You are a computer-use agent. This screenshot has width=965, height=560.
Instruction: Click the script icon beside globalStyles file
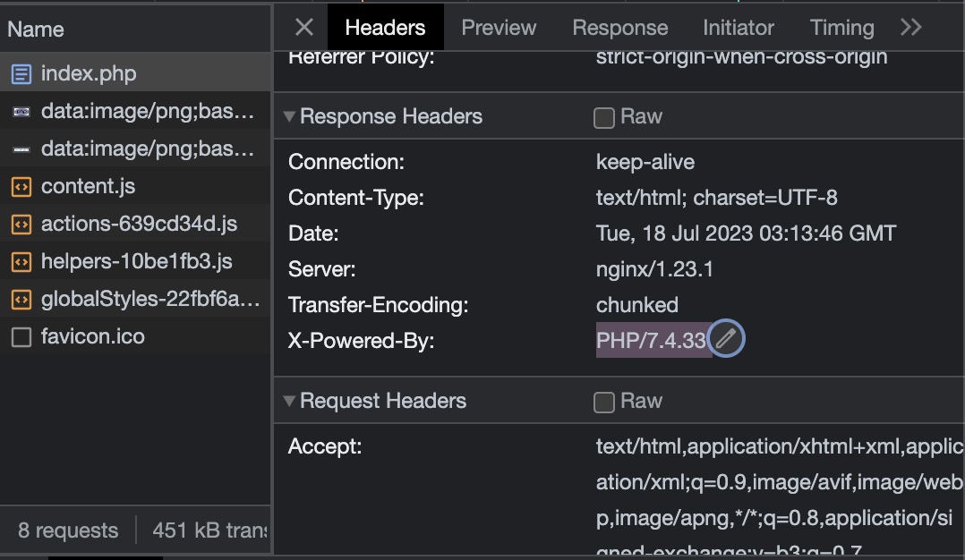click(x=21, y=300)
